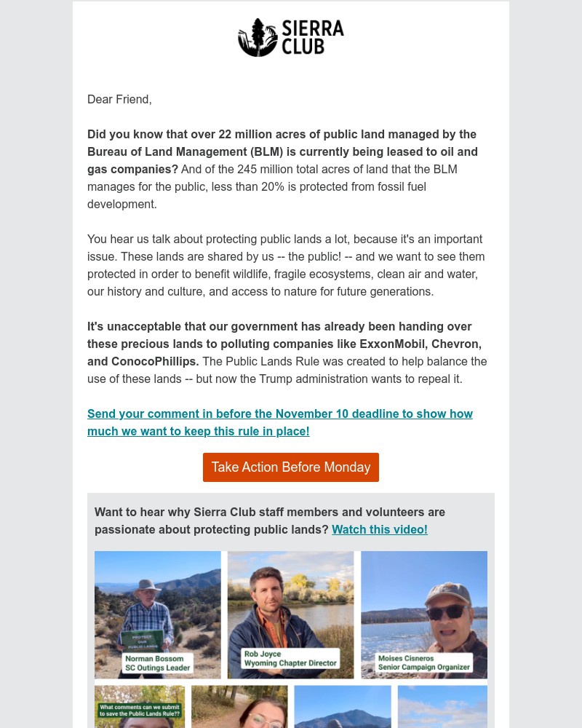The image size is (582, 728).
Task: Click the Take Action Before Monday button
Action: tap(291, 467)
